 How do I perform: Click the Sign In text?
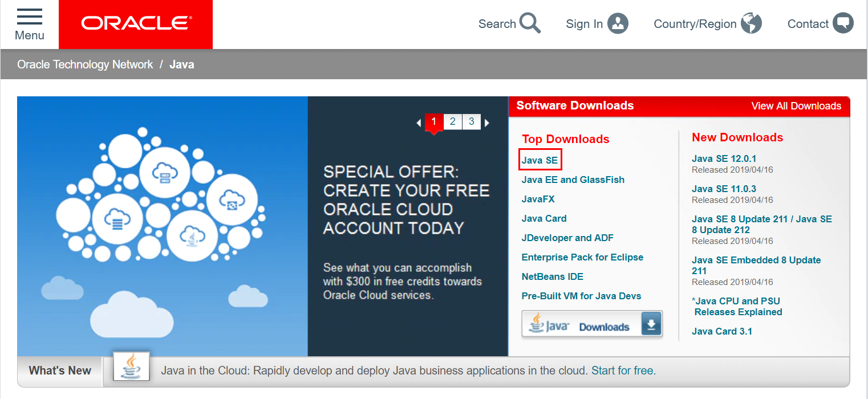pos(584,24)
